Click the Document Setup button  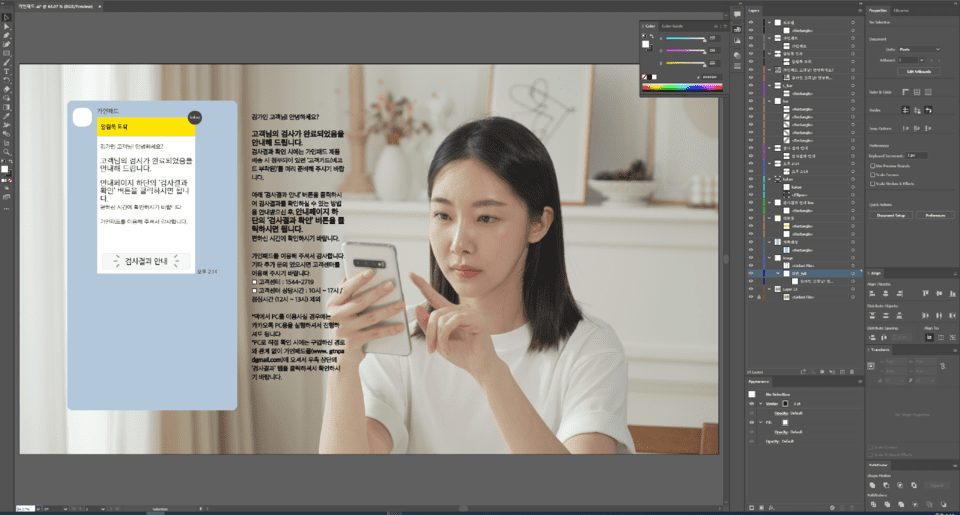[891, 216]
